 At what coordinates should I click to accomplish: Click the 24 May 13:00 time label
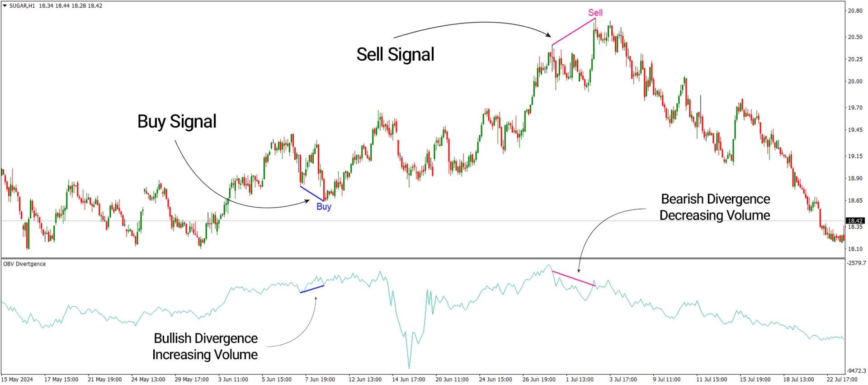tap(148, 379)
